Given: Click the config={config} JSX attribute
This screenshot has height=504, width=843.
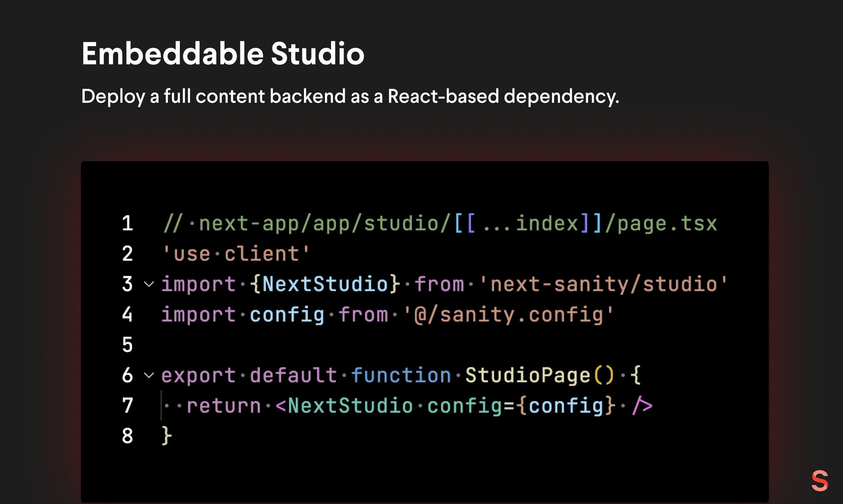Looking at the screenshot, I should tap(521, 406).
